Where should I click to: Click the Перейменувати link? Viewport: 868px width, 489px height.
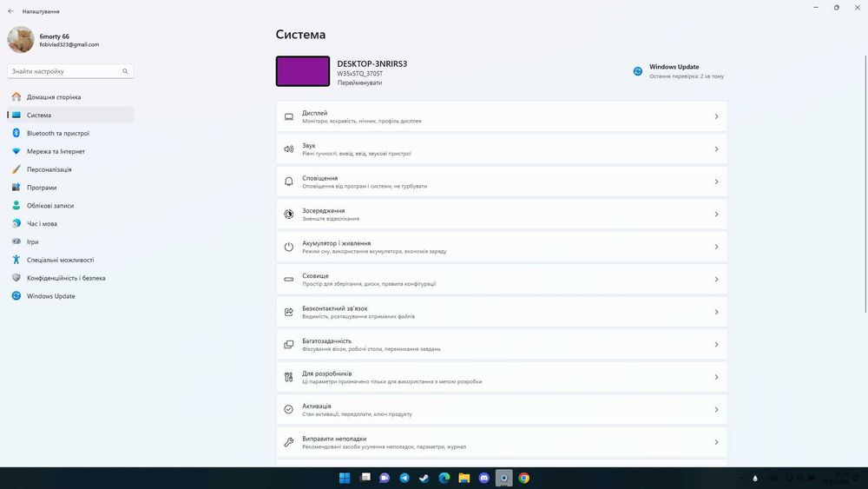359,83
